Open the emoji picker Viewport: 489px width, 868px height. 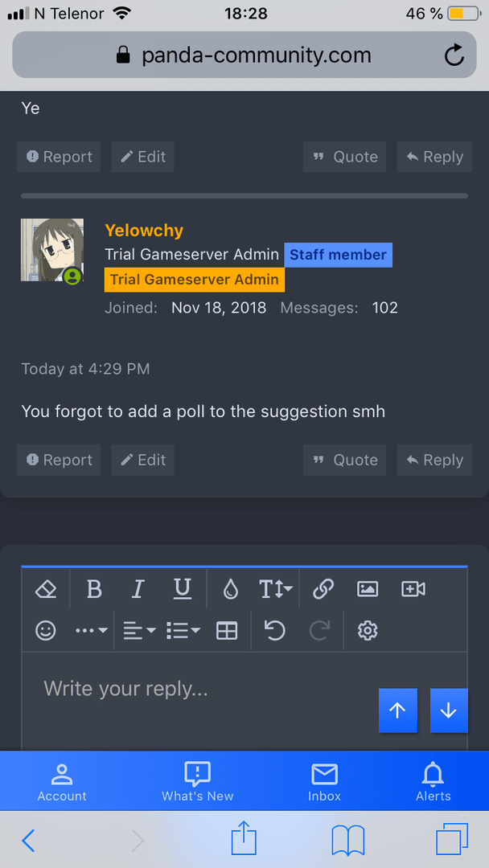coord(46,630)
